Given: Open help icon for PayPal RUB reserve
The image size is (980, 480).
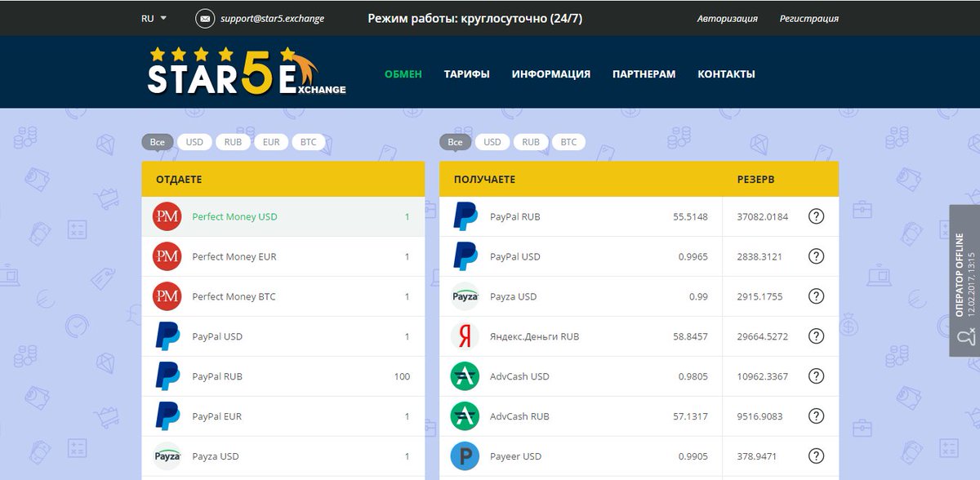Looking at the screenshot, I should (816, 217).
